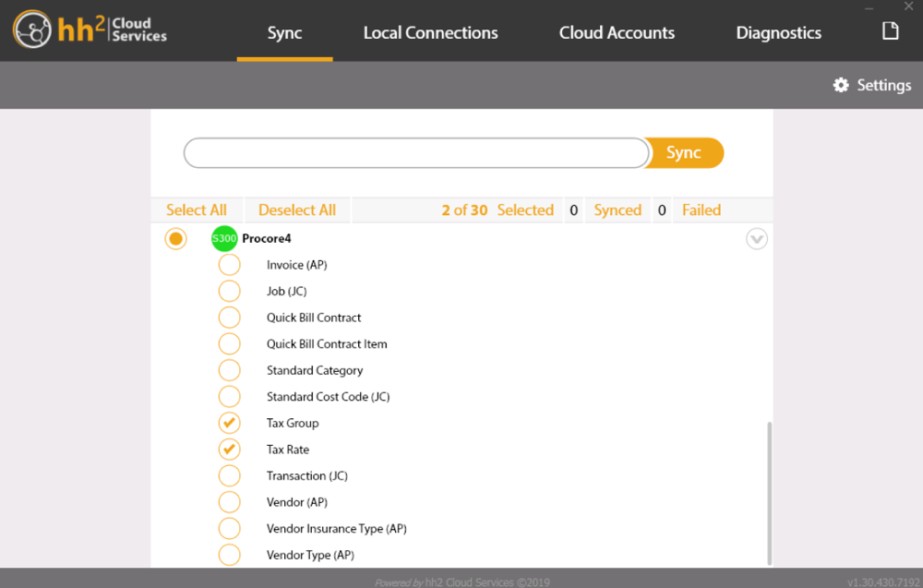The height and width of the screenshot is (588, 923).
Task: Click the 'Transaction (JC)' label
Action: point(306,475)
